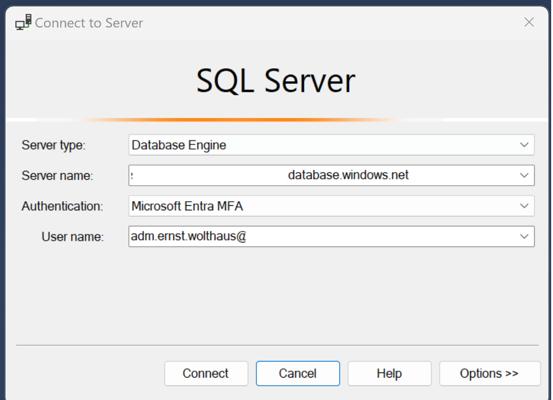Click the Connect to Server title bar text
Viewport: 553px width, 400px height.
89,23
